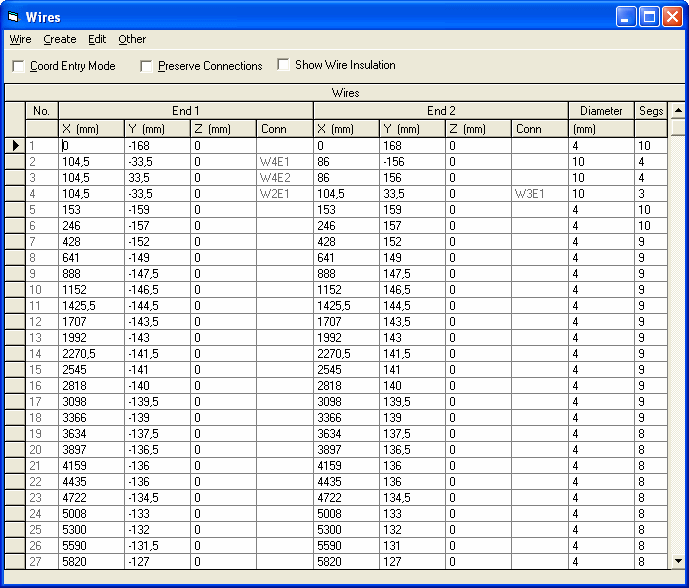Viewport: 689px width, 588px height.
Task: Click End 1 X value 5300 in wire 25
Action: 91,530
